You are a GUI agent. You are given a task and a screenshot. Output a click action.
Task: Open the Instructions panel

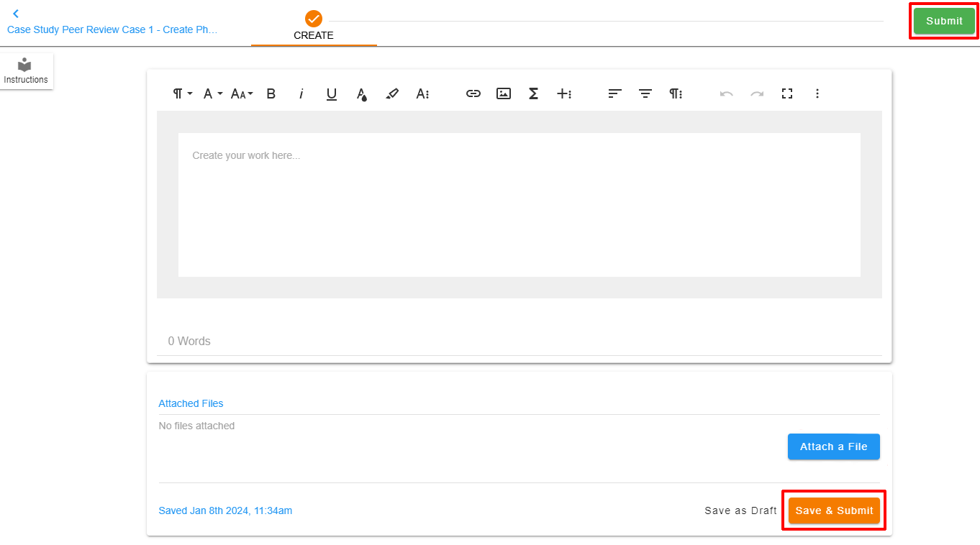26,70
